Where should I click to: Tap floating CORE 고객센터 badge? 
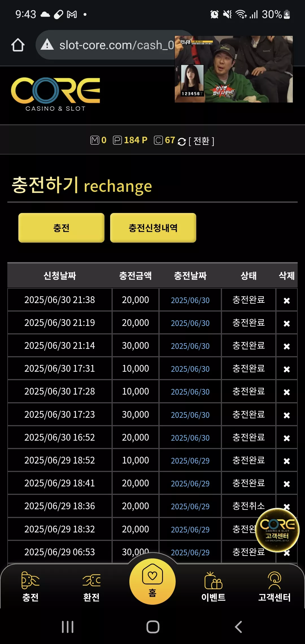pos(277,530)
